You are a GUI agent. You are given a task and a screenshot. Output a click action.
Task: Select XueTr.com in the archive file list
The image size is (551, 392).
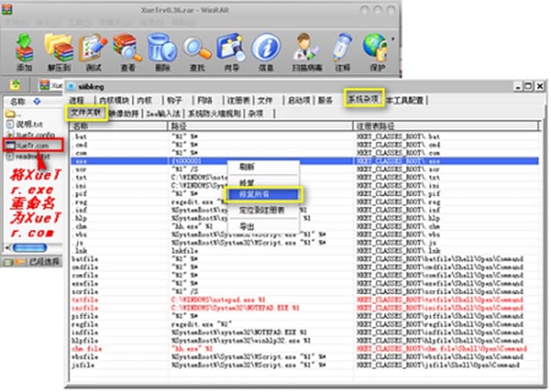33,145
